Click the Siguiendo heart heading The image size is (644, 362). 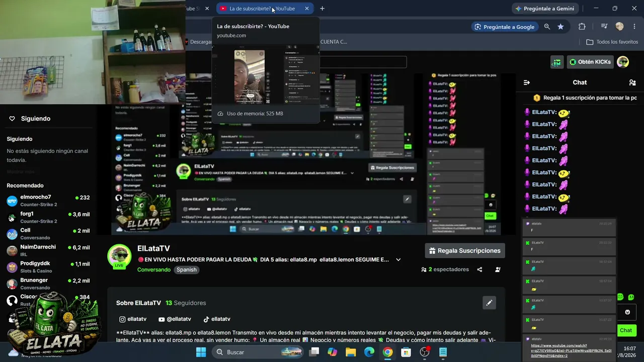click(x=30, y=119)
